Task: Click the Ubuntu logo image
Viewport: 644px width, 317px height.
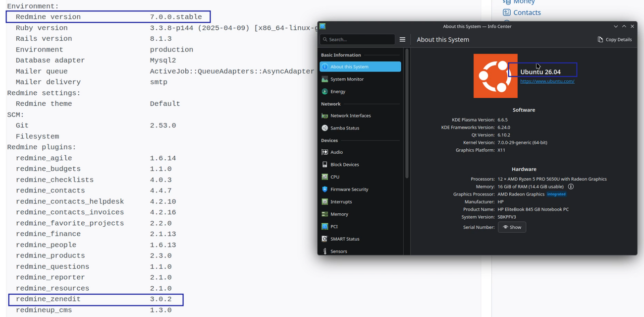Action: point(495,76)
